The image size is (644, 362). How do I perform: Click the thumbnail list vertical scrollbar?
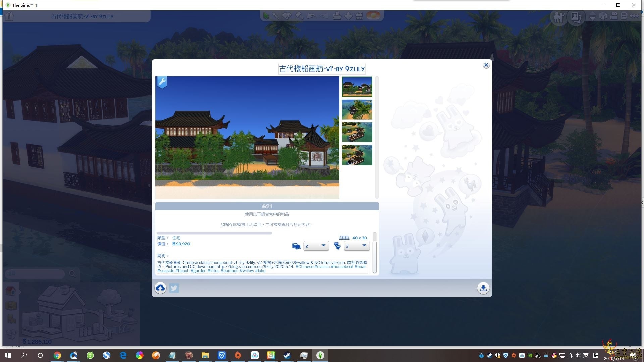[x=377, y=137]
